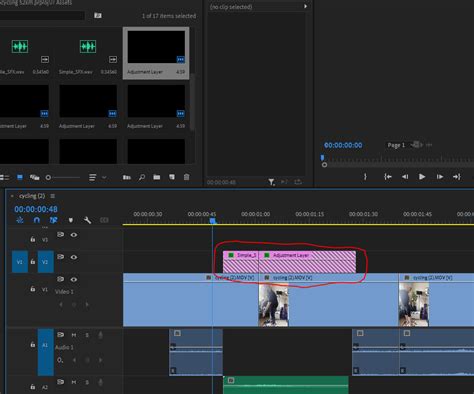The width and height of the screenshot is (474, 394).
Task: Enable voice-over record on track A2
Action: point(100,382)
